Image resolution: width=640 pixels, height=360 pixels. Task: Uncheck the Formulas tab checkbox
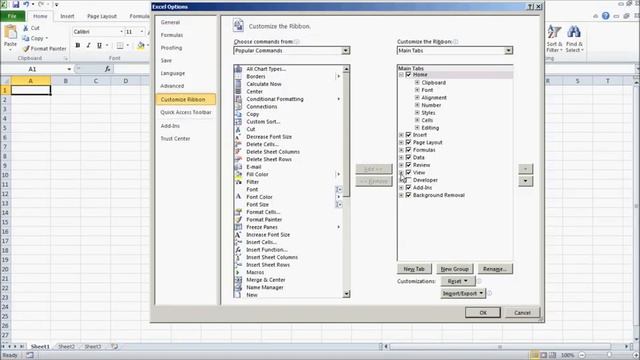[x=408, y=150]
